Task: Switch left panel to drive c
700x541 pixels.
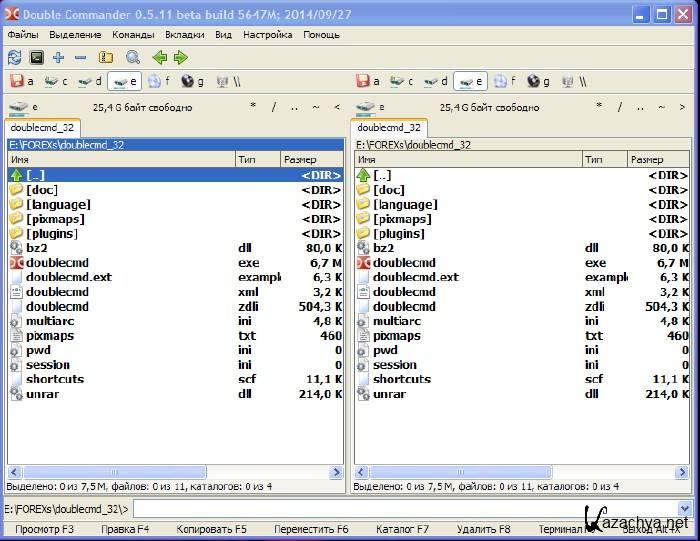Action: tap(55, 81)
